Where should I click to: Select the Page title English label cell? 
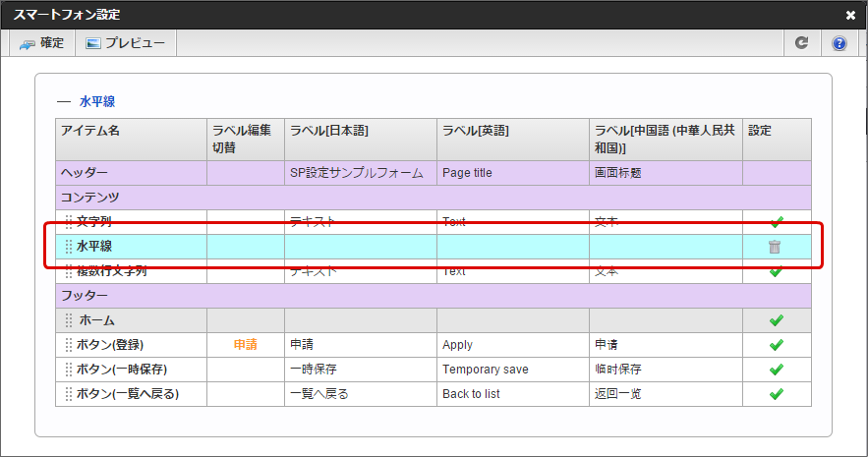512,172
